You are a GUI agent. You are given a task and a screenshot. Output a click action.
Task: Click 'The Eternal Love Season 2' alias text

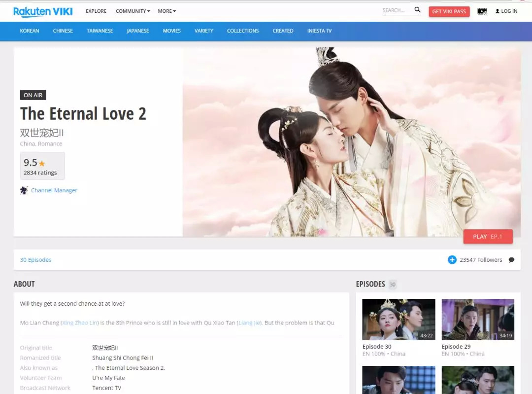[x=129, y=368]
